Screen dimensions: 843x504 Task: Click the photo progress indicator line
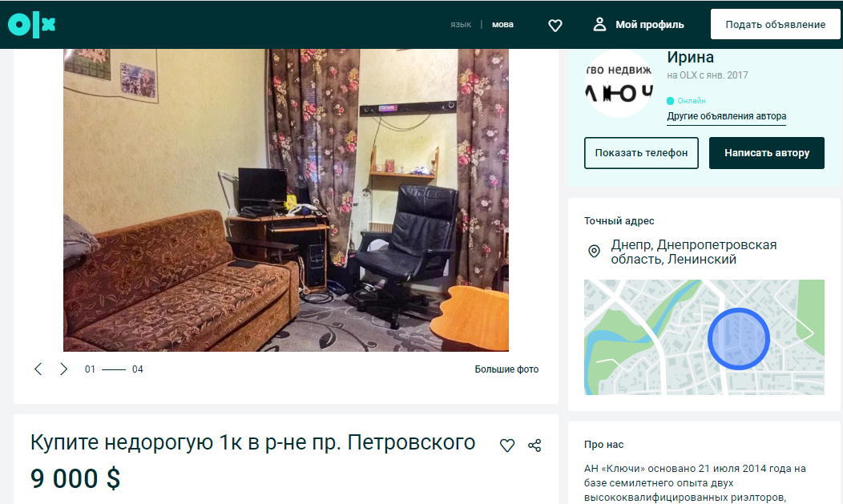click(114, 369)
